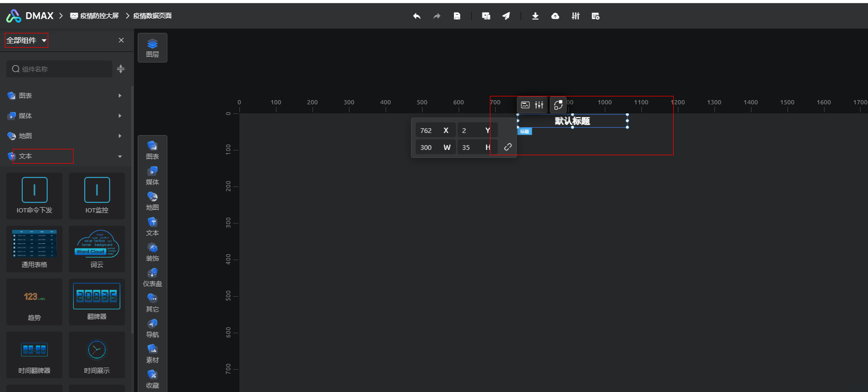Publish the page with the paper plane icon

pos(506,16)
